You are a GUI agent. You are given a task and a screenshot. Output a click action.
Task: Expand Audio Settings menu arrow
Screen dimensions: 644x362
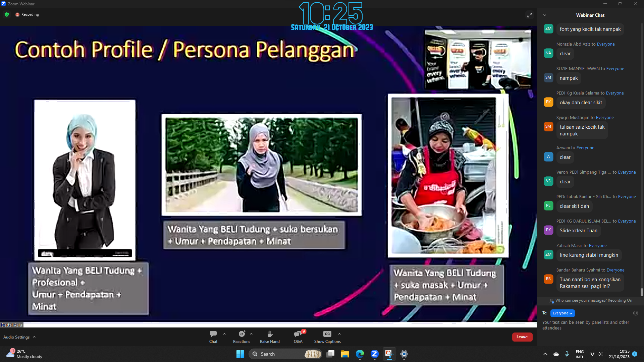(34, 337)
